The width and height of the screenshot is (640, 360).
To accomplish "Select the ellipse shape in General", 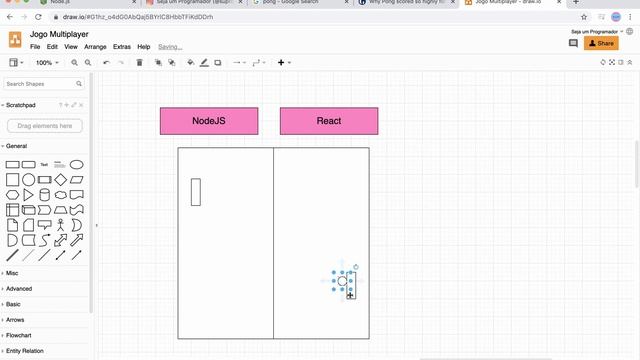I will tap(76, 164).
